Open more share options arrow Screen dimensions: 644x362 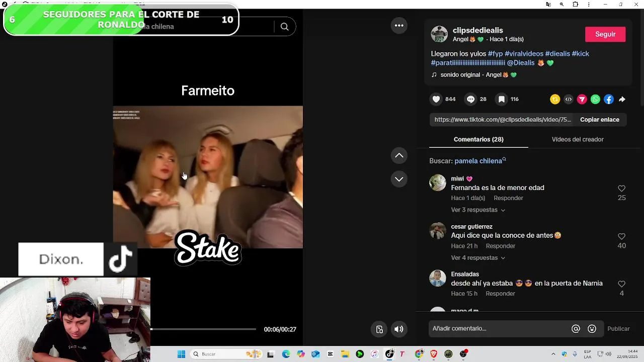[x=622, y=99]
